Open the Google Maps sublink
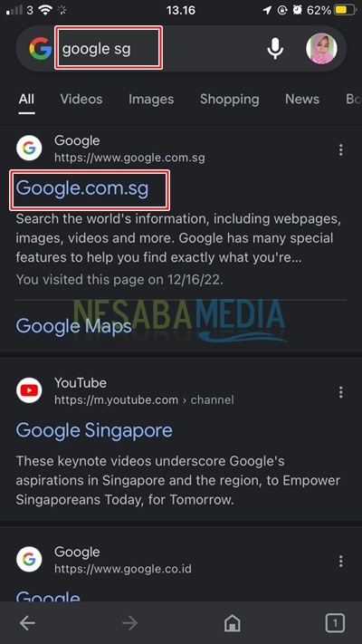362x644 pixels. [74, 326]
